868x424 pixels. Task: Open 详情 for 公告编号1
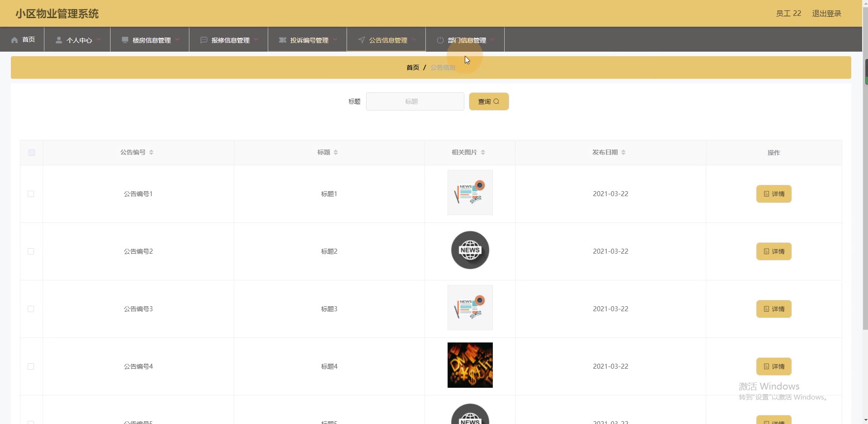774,194
